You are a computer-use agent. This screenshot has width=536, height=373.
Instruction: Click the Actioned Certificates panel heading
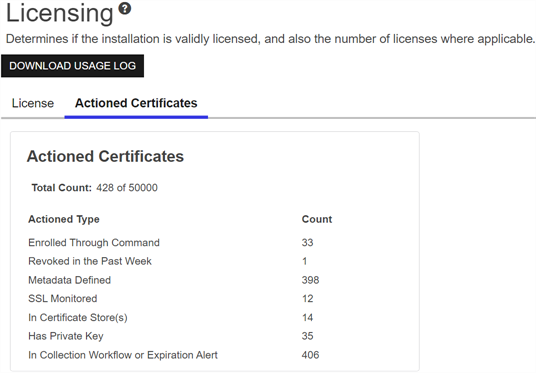(x=105, y=156)
